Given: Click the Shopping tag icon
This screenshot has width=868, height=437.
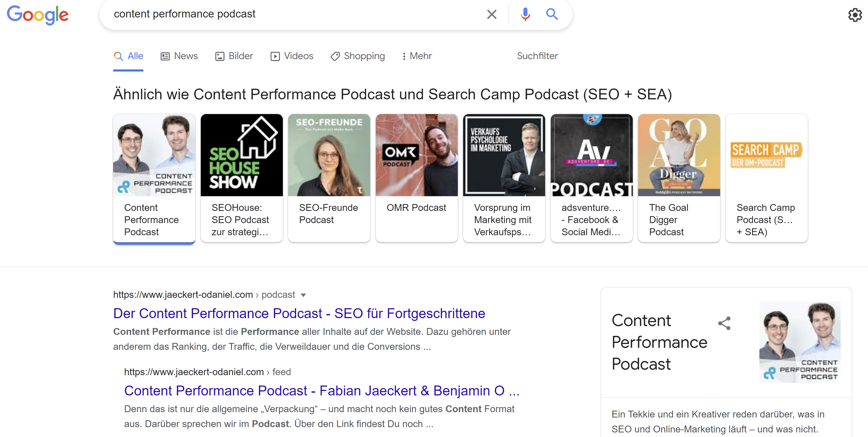Looking at the screenshot, I should pyautogui.click(x=335, y=56).
